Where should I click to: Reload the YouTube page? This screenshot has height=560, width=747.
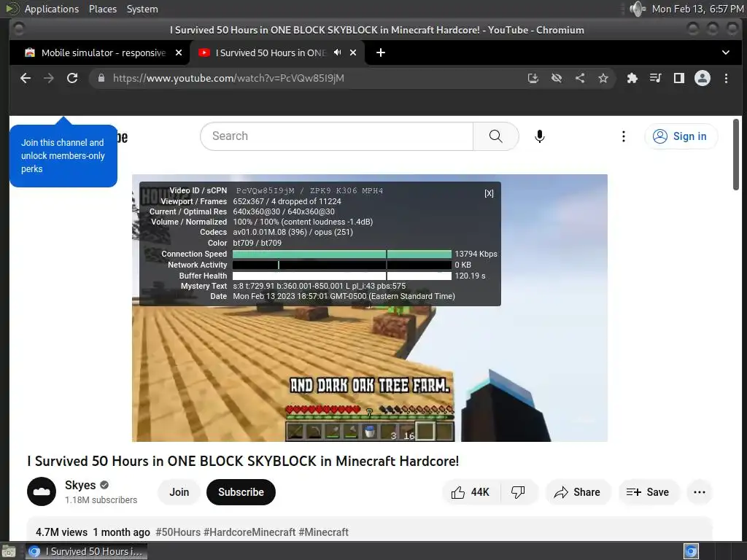(x=72, y=78)
